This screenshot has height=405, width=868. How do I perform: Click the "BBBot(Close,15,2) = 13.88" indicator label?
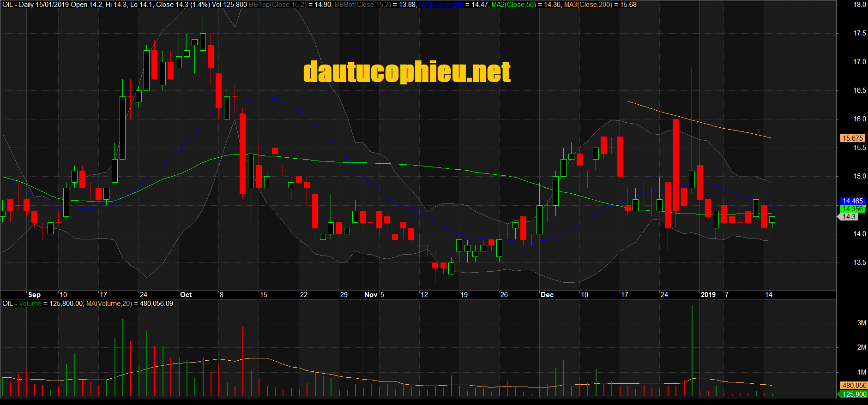(x=375, y=5)
